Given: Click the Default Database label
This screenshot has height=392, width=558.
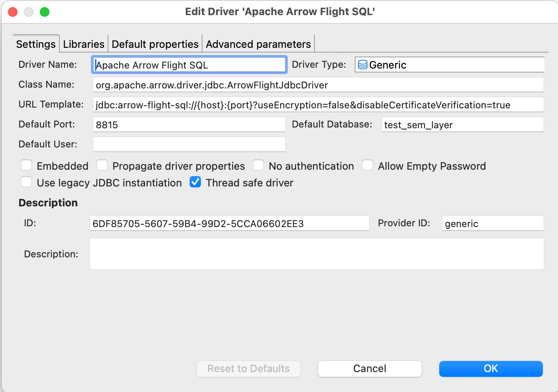Looking at the screenshot, I should [x=332, y=124].
